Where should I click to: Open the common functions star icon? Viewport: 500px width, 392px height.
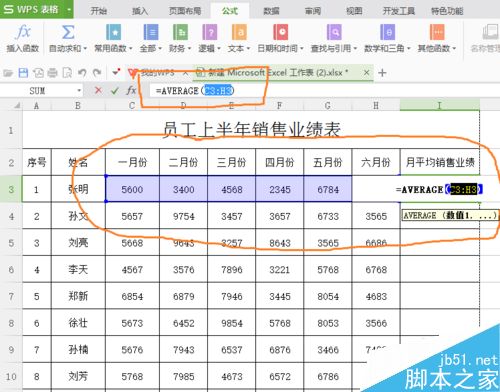coord(114,32)
